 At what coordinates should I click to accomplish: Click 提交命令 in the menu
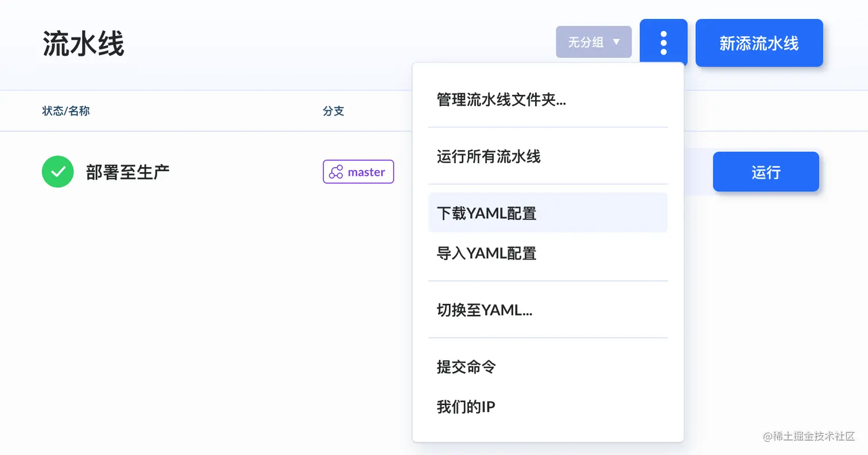tap(548, 367)
